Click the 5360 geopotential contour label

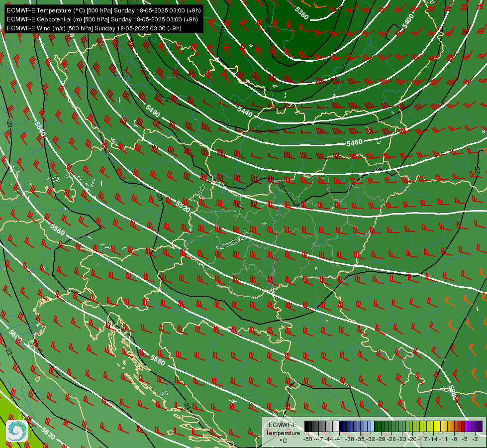coord(301,13)
